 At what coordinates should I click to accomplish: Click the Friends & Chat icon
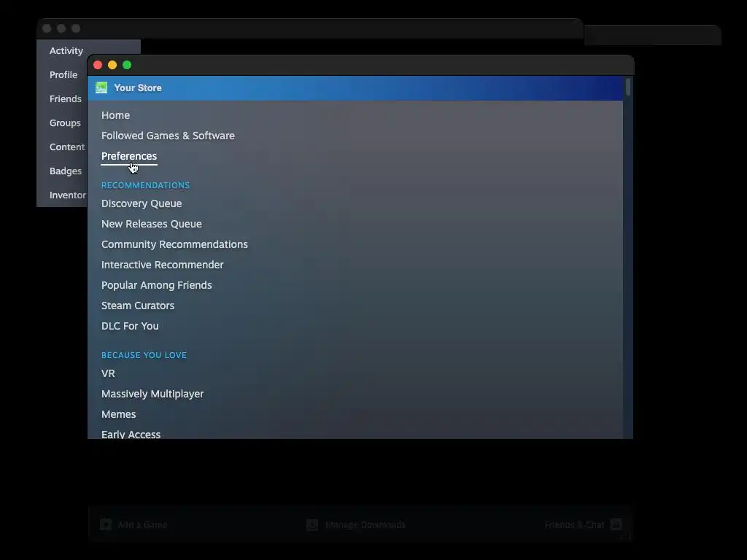point(616,525)
